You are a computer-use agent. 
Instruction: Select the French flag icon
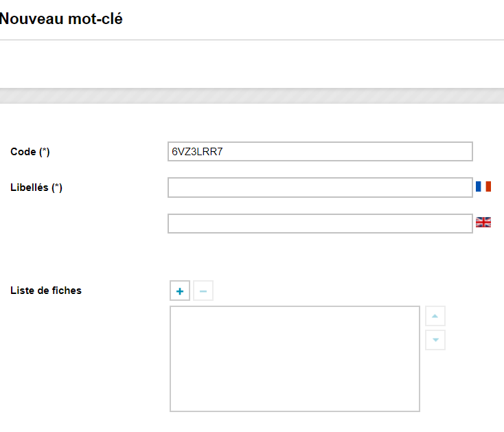click(483, 186)
